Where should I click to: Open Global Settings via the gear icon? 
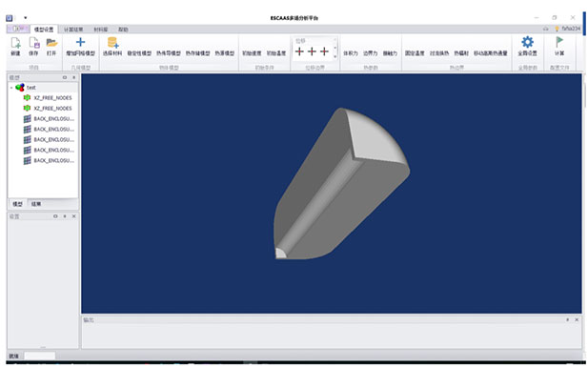coord(527,42)
